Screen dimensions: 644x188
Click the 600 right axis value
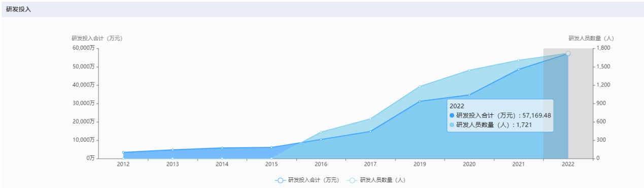click(x=601, y=121)
